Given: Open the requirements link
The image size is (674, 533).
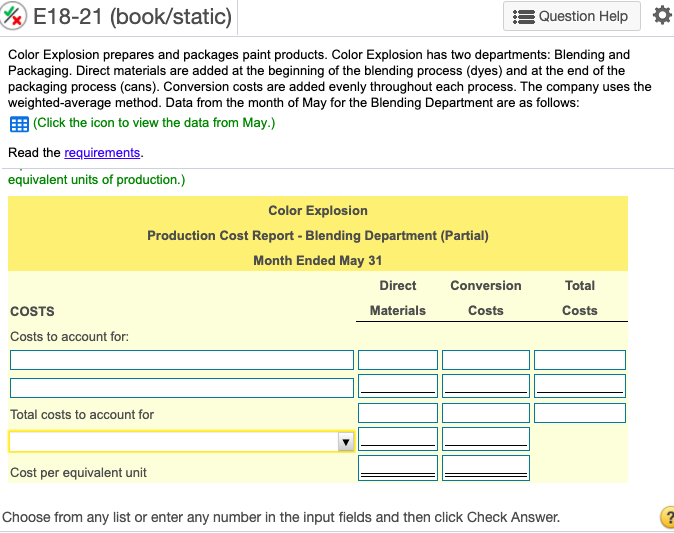Looking at the screenshot, I should pyautogui.click(x=102, y=153).
